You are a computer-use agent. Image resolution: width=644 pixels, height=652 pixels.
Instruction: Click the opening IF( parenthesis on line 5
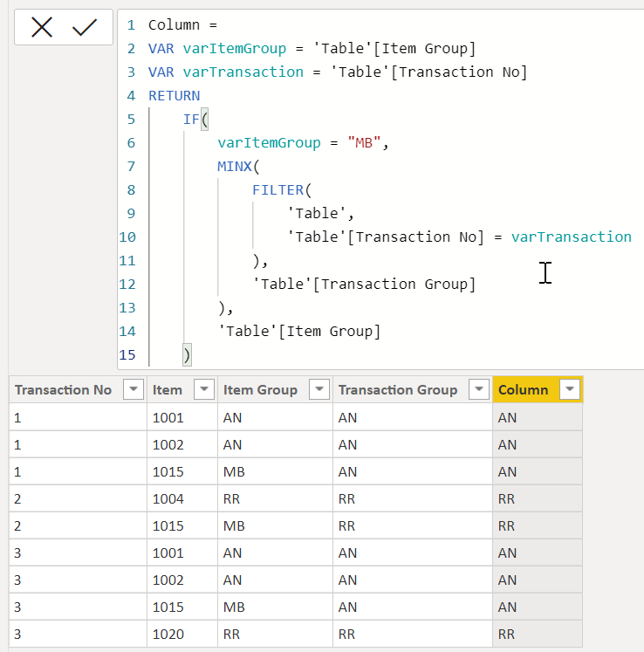coord(204,120)
